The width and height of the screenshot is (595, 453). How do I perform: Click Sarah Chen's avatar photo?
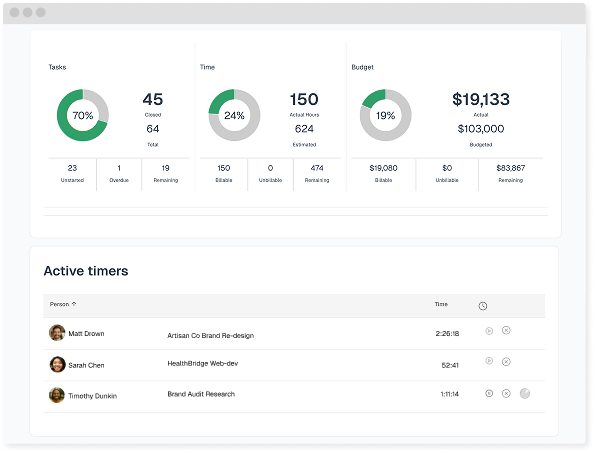[x=57, y=364]
